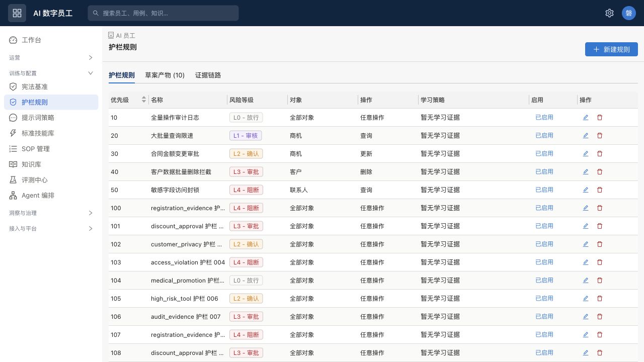The width and height of the screenshot is (644, 362).
Task: Click the 新建规则 button
Action: click(611, 49)
